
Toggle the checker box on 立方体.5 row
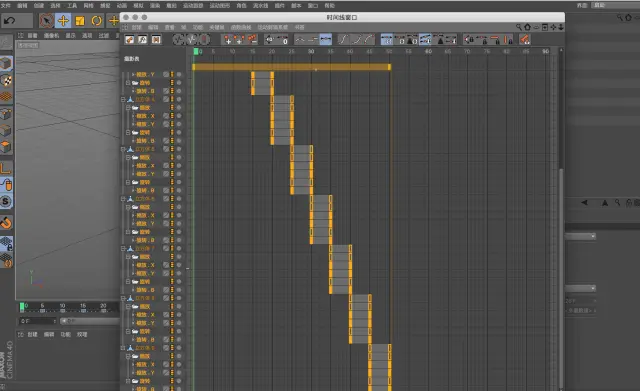tap(166, 149)
